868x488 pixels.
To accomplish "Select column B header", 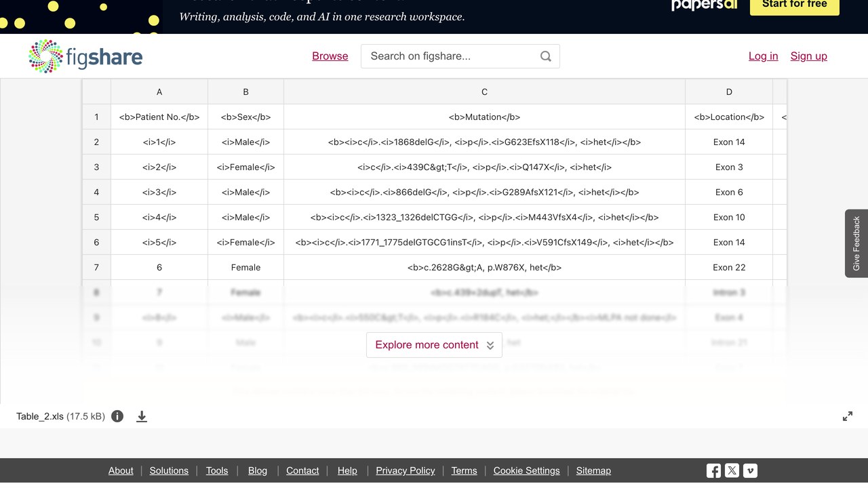I will point(245,91).
